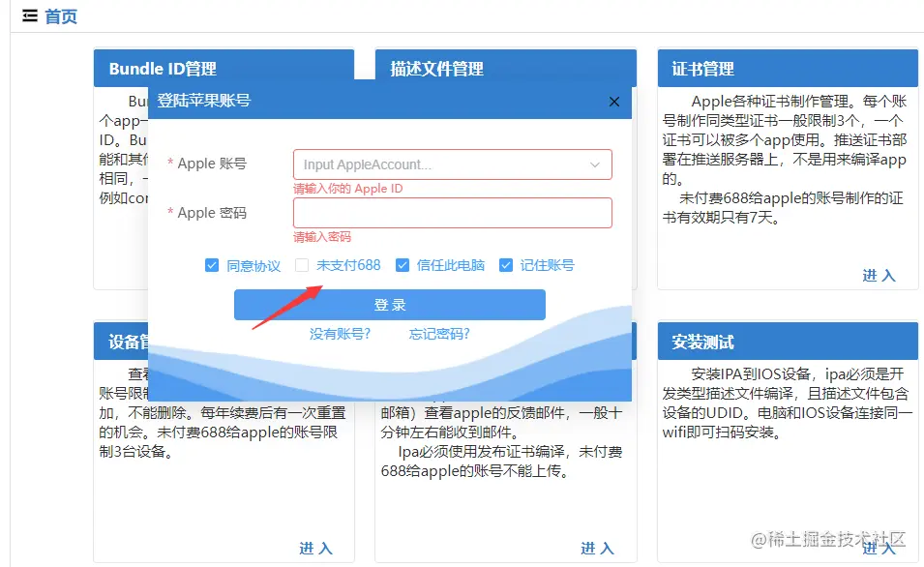Screen dimensions: 924x567
Task: Select the 描述文件管理 card header
Action: (x=506, y=69)
